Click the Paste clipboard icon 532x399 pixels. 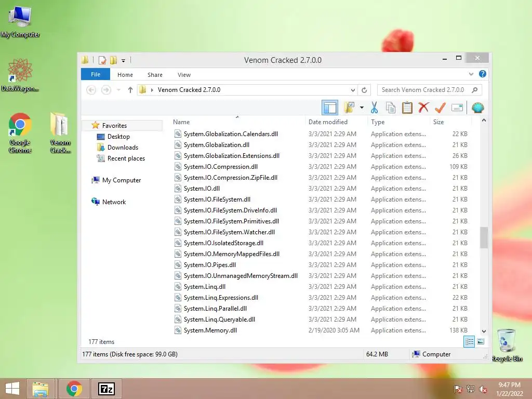click(407, 108)
